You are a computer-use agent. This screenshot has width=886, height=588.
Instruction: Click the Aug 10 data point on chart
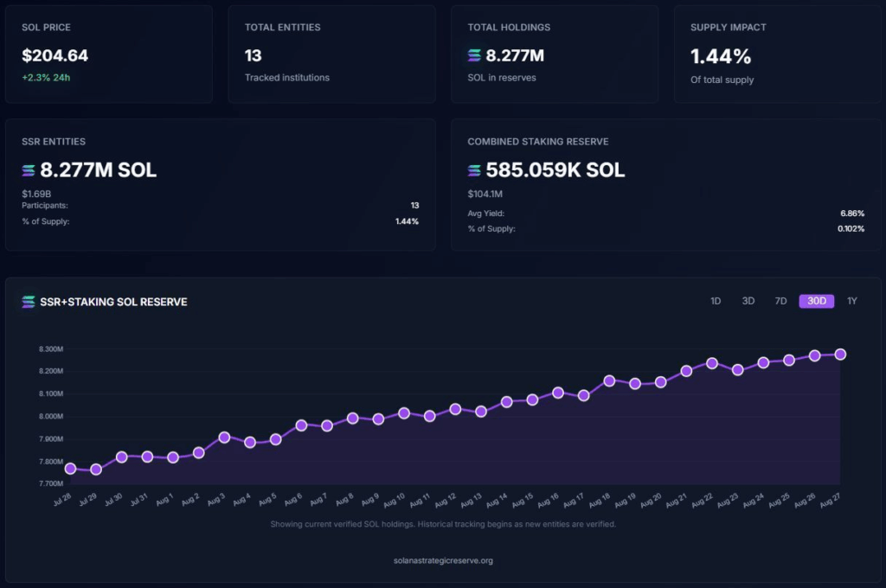point(404,413)
